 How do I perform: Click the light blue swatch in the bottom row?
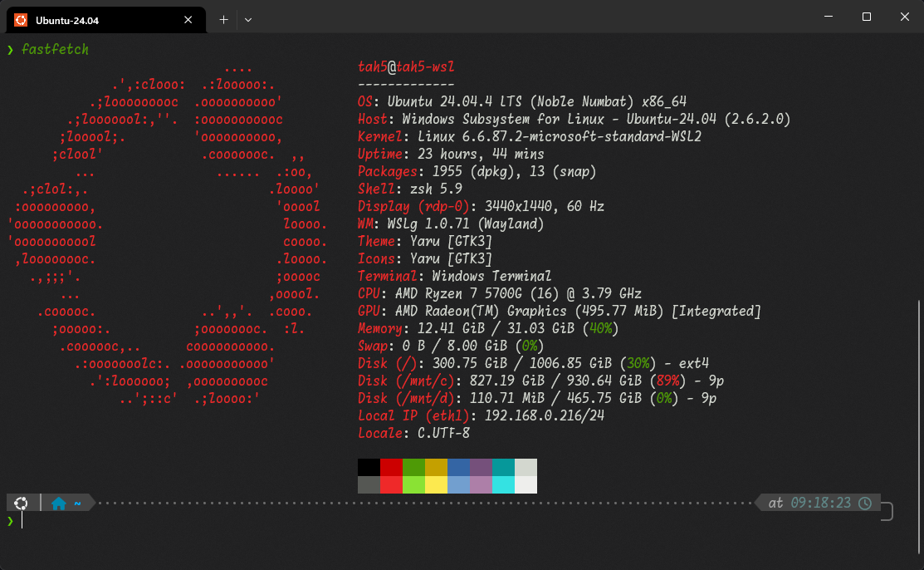[x=458, y=484]
